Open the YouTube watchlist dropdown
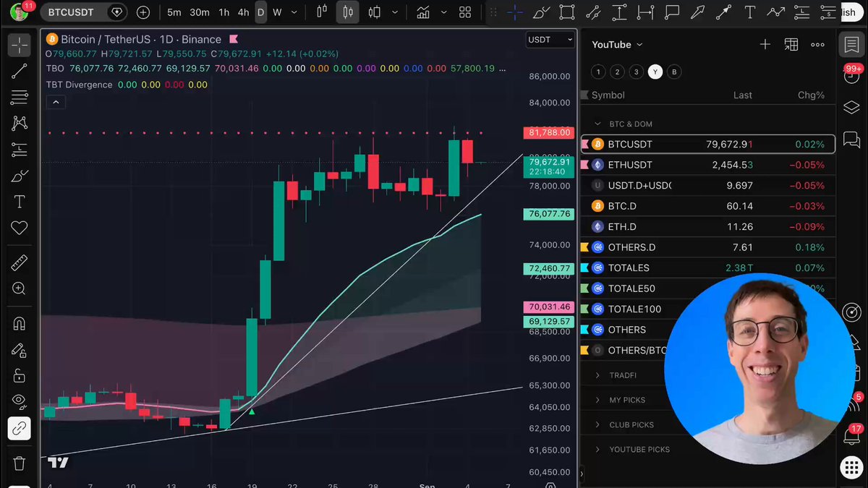The height and width of the screenshot is (488, 868). (617, 45)
